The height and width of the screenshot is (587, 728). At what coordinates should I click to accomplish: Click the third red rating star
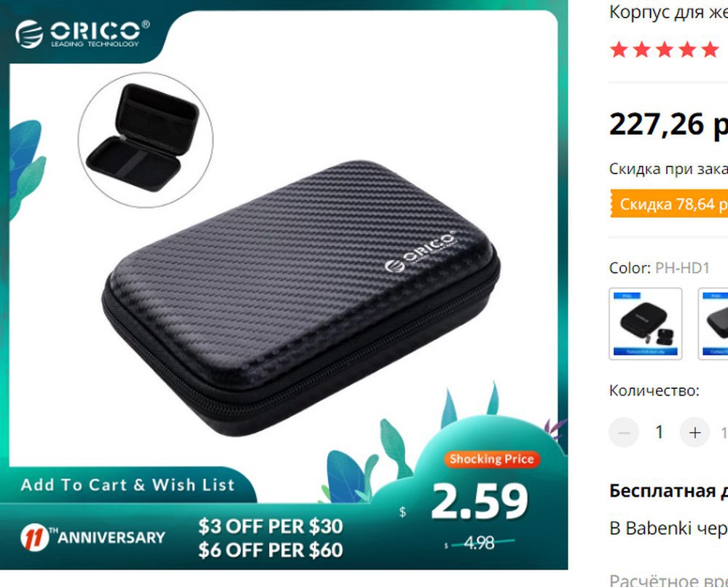pyautogui.click(x=665, y=50)
